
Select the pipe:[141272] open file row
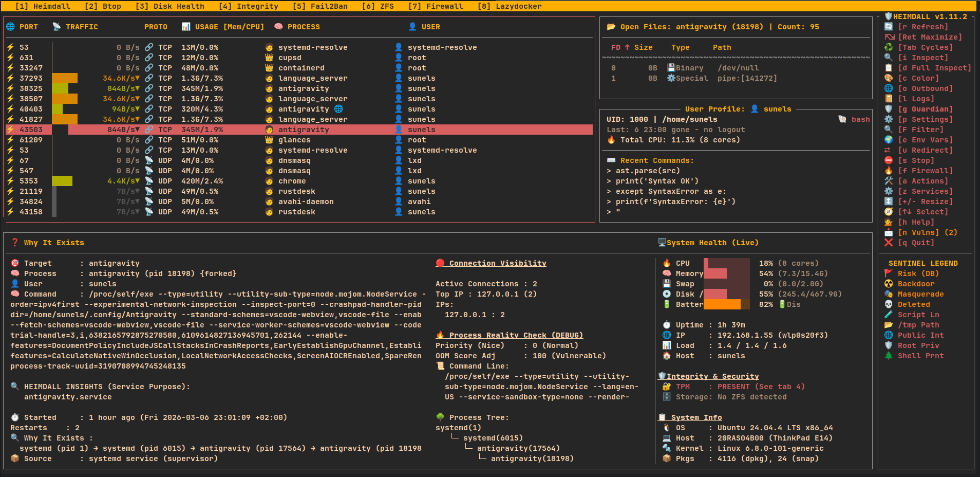(x=736, y=78)
